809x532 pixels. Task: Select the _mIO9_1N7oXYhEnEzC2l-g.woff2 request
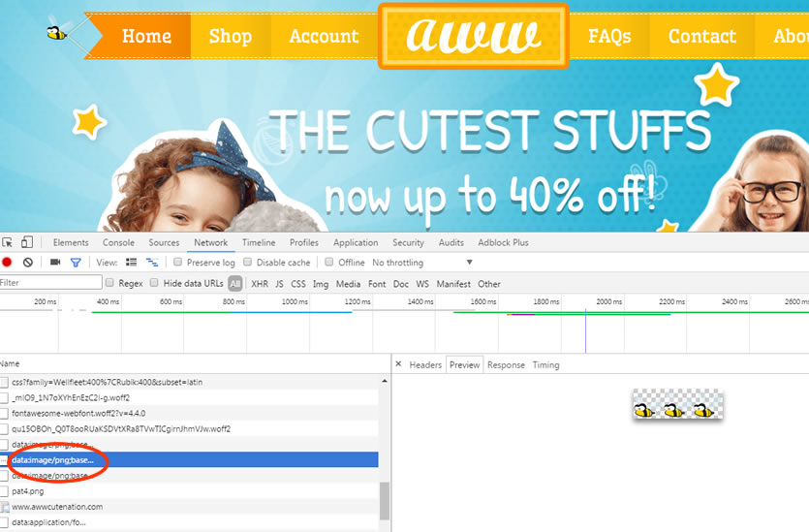coord(189,397)
